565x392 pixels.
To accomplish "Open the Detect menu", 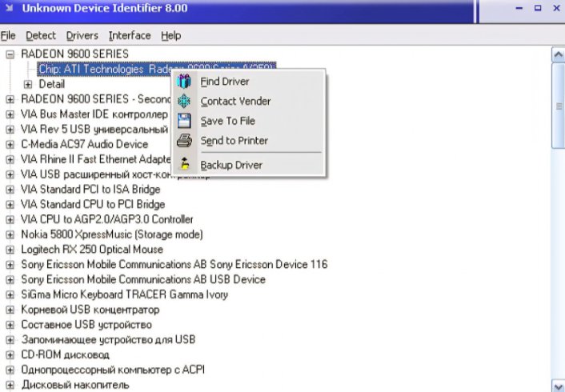I will point(41,36).
